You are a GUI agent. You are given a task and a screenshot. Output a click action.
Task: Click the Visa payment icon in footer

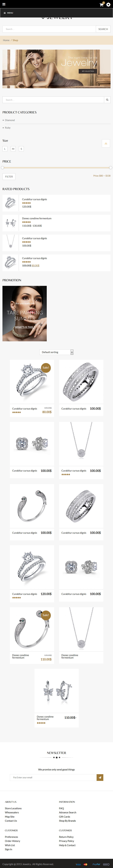click(x=79, y=864)
